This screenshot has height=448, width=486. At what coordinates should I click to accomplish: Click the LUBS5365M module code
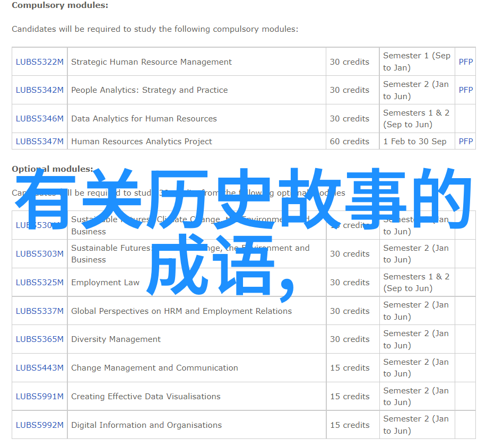click(39, 339)
